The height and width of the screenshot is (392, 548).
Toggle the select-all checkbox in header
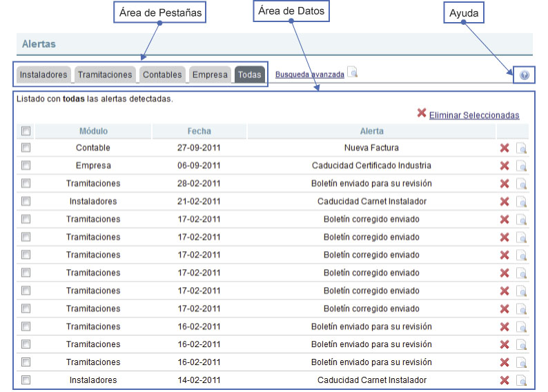(x=26, y=131)
